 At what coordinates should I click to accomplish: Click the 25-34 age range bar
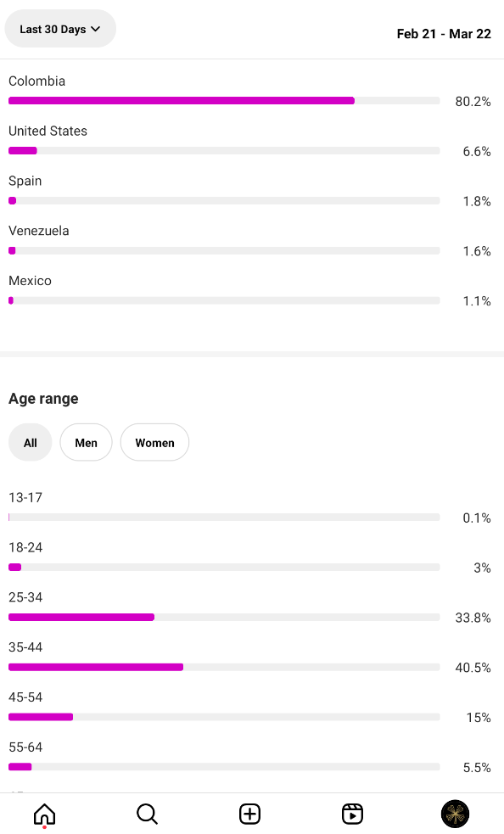coord(224,617)
